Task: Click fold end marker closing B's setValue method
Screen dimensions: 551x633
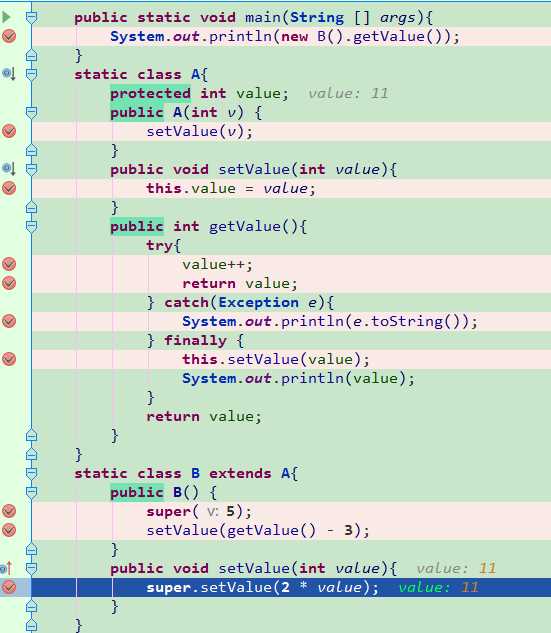Action: coord(31,606)
